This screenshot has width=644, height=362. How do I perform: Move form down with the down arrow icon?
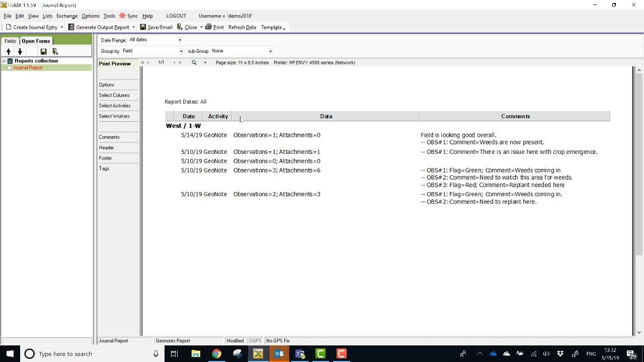[20, 51]
